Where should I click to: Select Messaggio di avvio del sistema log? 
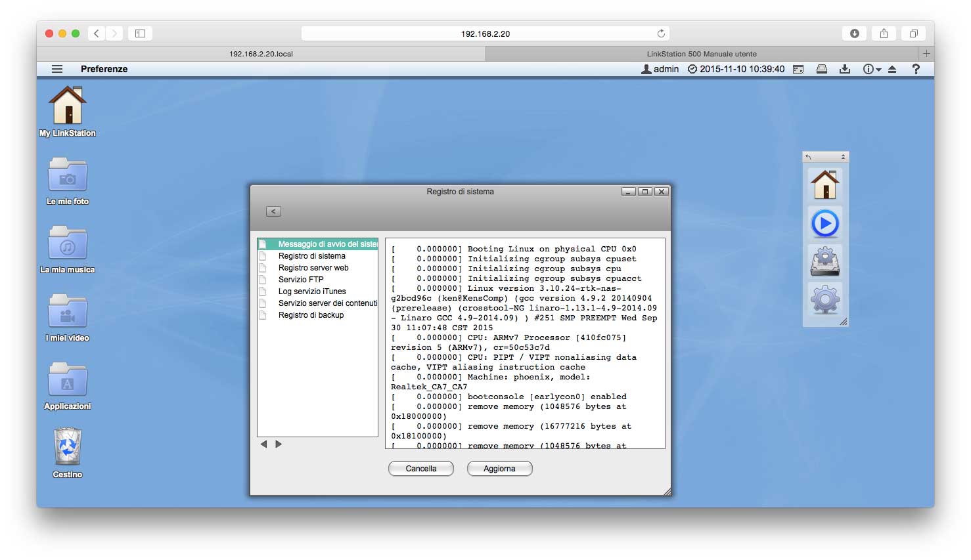(x=318, y=244)
